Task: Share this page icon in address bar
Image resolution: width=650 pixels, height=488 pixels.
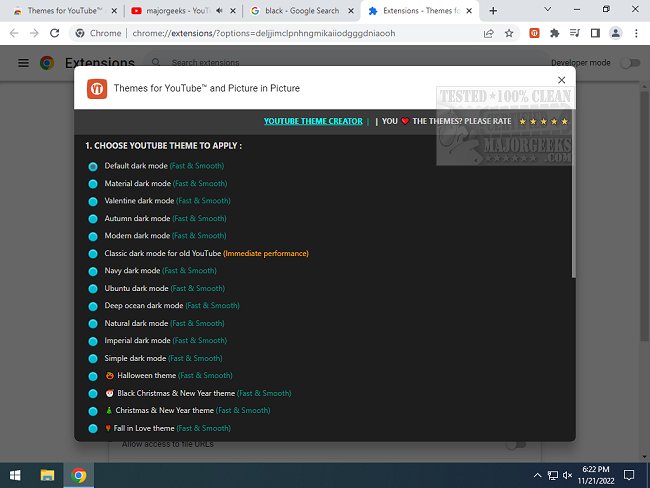Action: (489, 33)
